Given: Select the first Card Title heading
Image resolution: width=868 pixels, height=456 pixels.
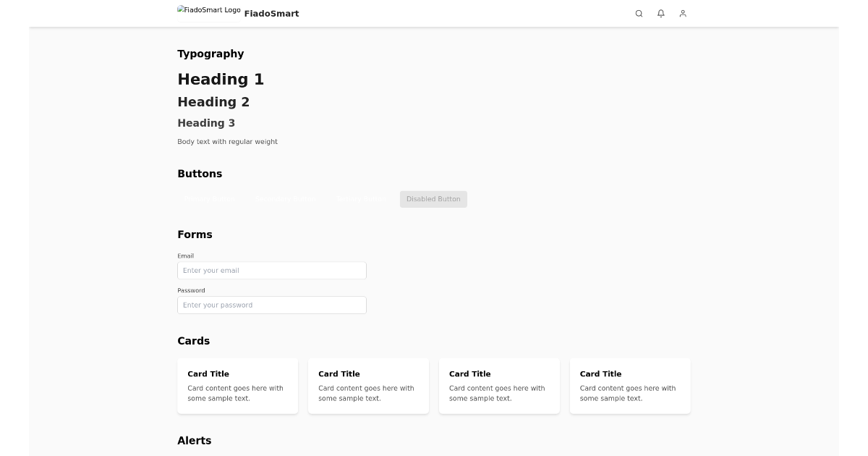Looking at the screenshot, I should click(208, 373).
